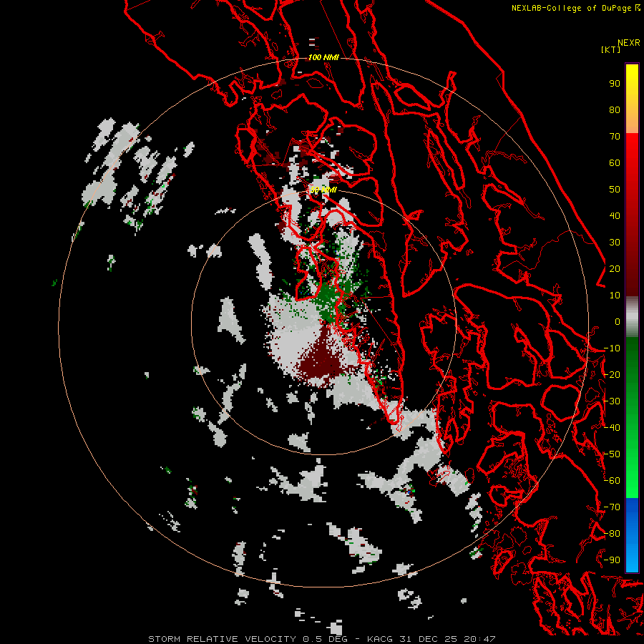644x644 pixels.
Task: Click the 0 value on velocity scale
Action: click(x=618, y=322)
